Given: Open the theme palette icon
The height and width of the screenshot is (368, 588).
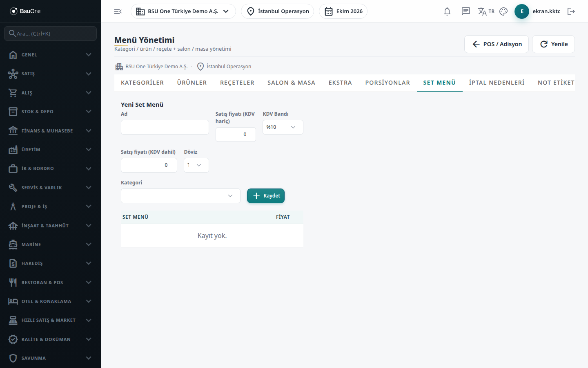Looking at the screenshot, I should [503, 11].
